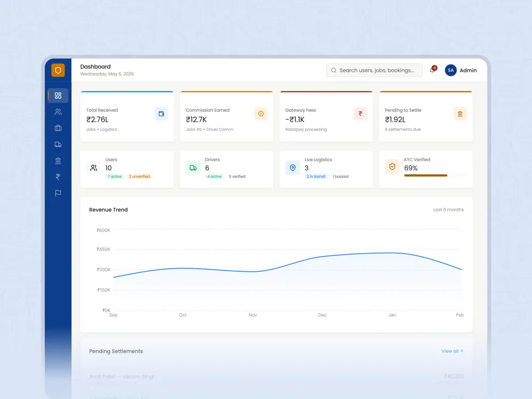Click the map pin icon in Live Logistics card
Screen dimensions: 532x399
coord(293,168)
